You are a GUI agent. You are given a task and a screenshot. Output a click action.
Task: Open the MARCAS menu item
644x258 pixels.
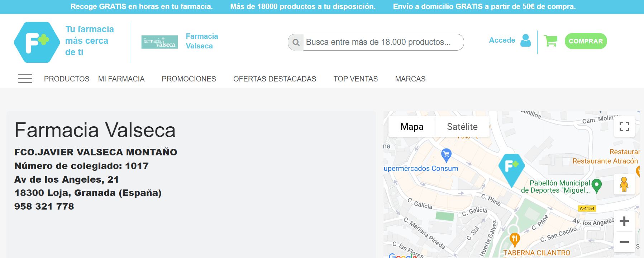click(410, 79)
